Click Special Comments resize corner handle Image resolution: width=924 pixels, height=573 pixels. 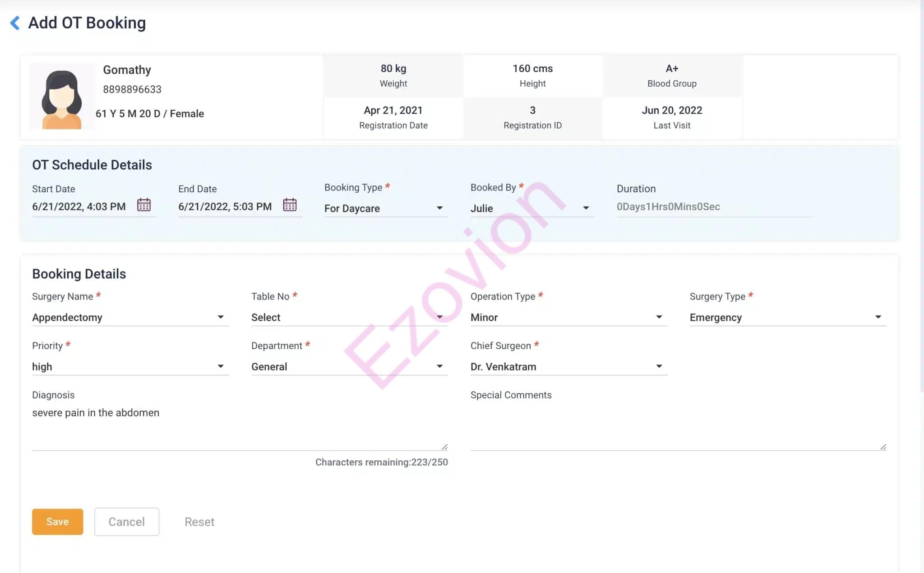pos(883,447)
